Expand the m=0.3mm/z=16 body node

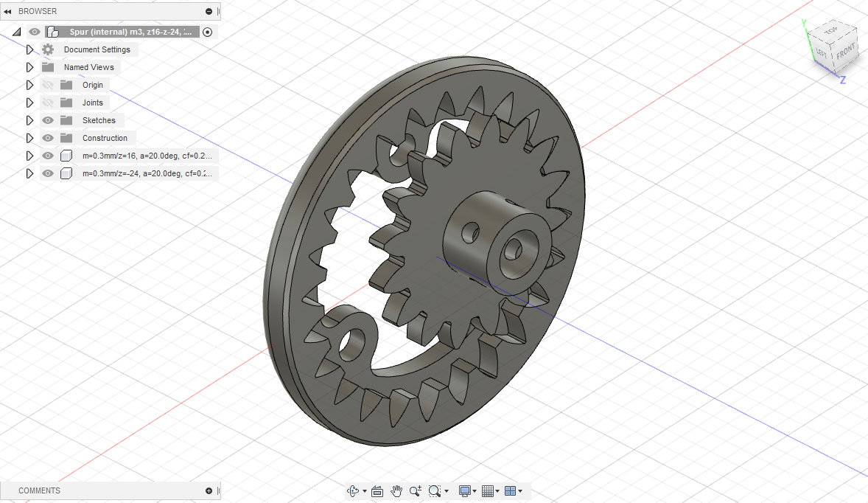[30, 156]
